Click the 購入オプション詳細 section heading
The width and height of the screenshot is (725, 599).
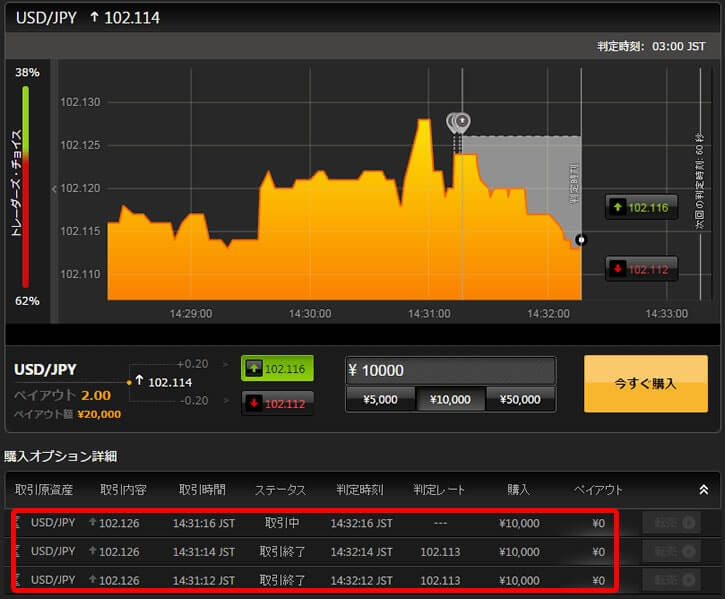(61, 457)
